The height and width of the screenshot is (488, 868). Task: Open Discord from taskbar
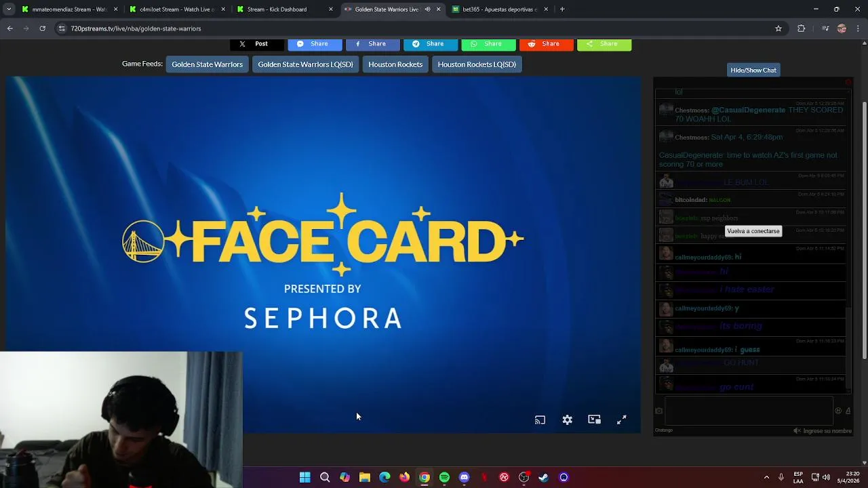[x=464, y=477]
